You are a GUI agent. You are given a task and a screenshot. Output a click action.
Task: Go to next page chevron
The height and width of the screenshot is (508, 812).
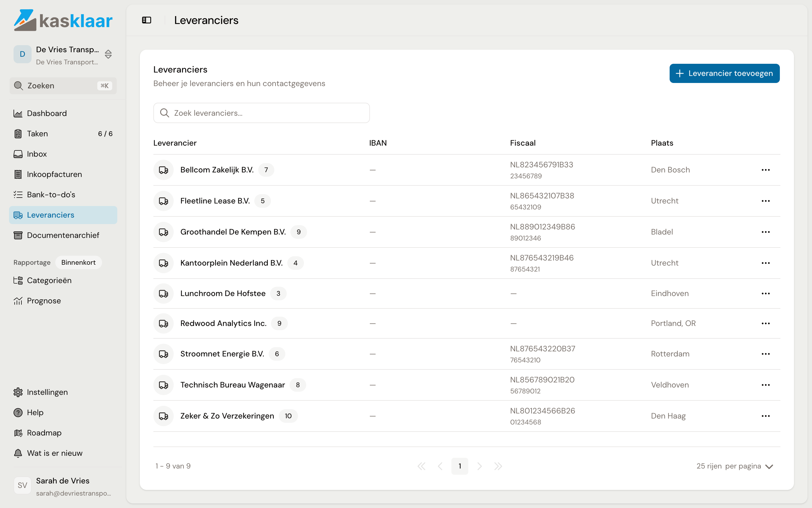pyautogui.click(x=480, y=466)
